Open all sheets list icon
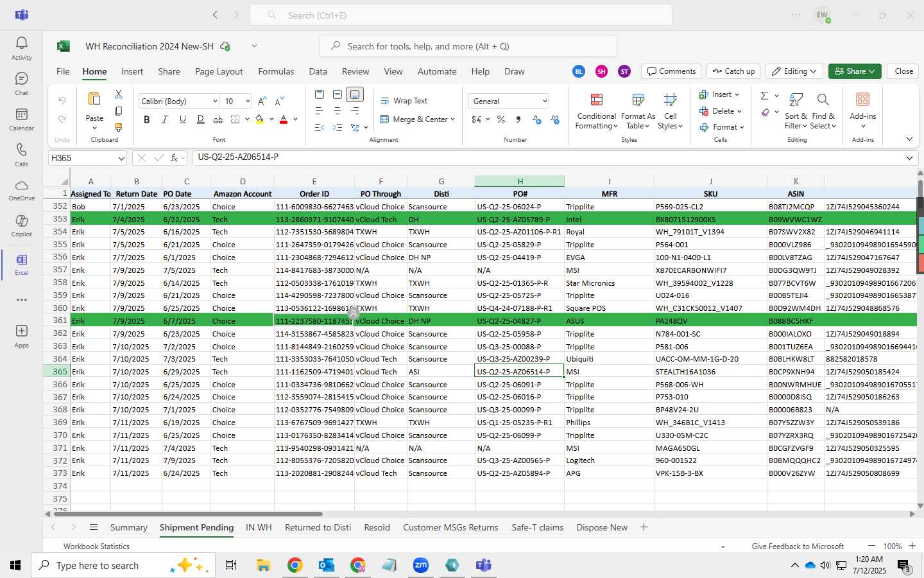The width and height of the screenshot is (924, 578). (x=94, y=527)
